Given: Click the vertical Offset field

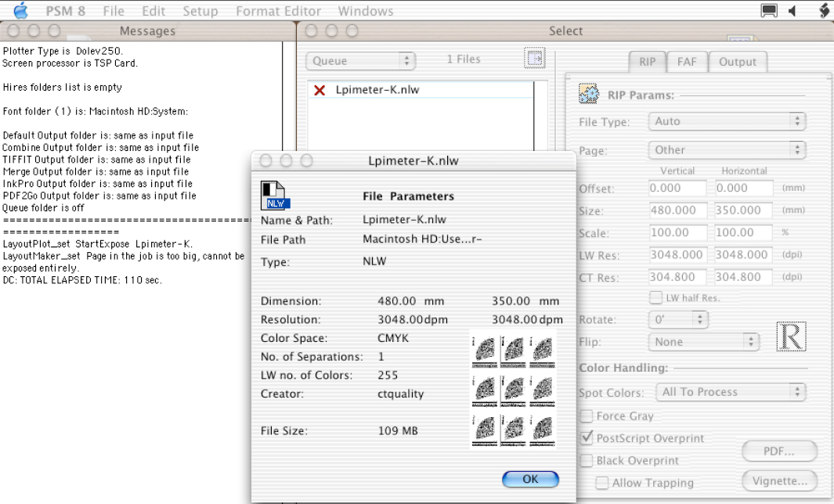Looking at the screenshot, I should pos(677,188).
